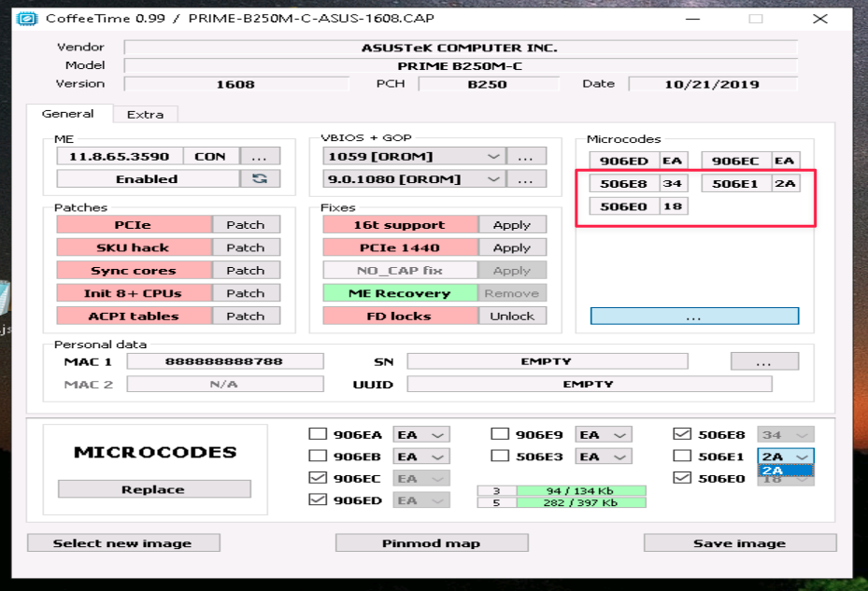Viewport: 868px width, 591px height.
Task: Click the Date 10/21/2019 field
Action: (713, 84)
